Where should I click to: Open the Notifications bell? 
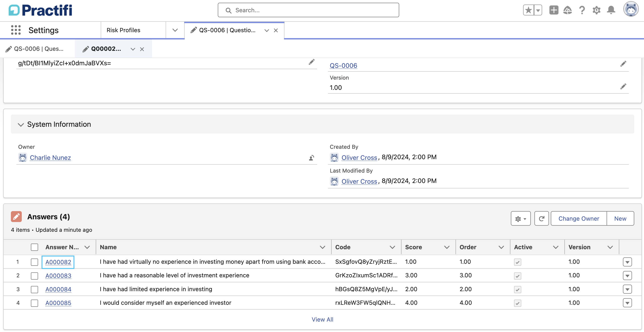(x=611, y=10)
